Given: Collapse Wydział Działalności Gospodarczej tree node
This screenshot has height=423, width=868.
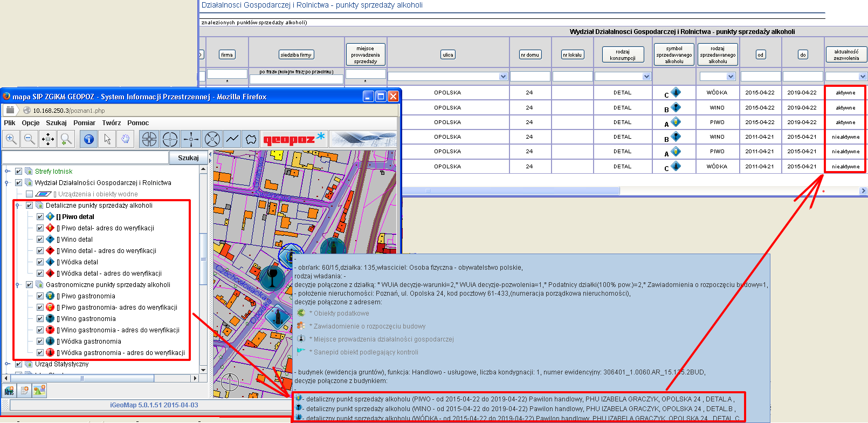Looking at the screenshot, I should [x=8, y=182].
